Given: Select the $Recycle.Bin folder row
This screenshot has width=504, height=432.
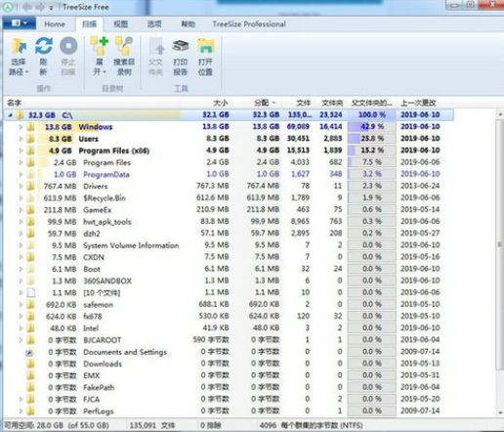Looking at the screenshot, I should [228, 197].
